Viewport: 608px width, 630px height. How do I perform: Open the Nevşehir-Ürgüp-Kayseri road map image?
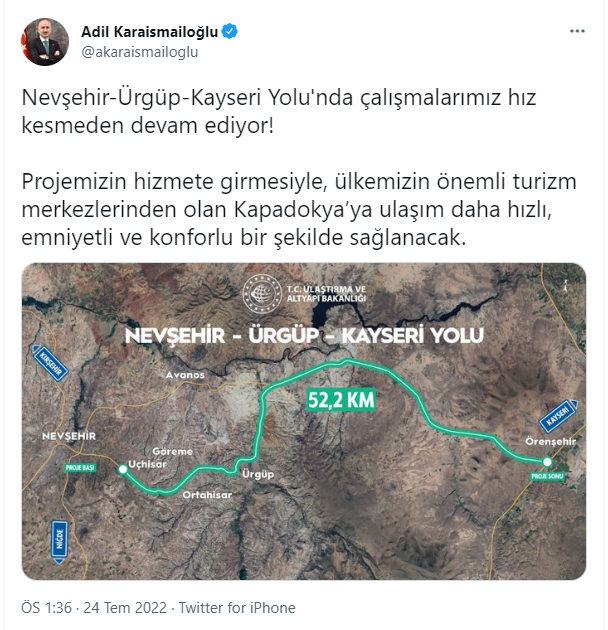pyautogui.click(x=304, y=421)
